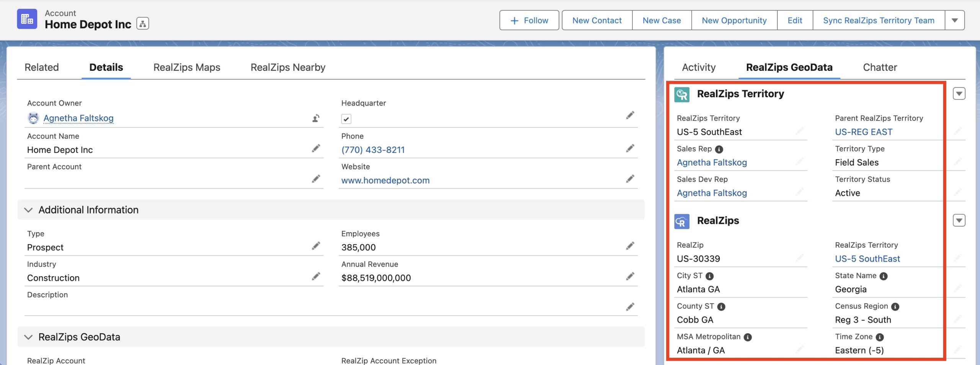
Task: Click the Edit button
Action: click(x=795, y=20)
